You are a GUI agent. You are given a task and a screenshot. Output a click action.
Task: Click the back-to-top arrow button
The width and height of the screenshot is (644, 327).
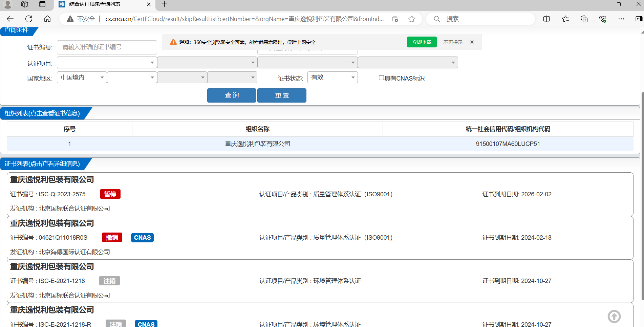(x=614, y=317)
